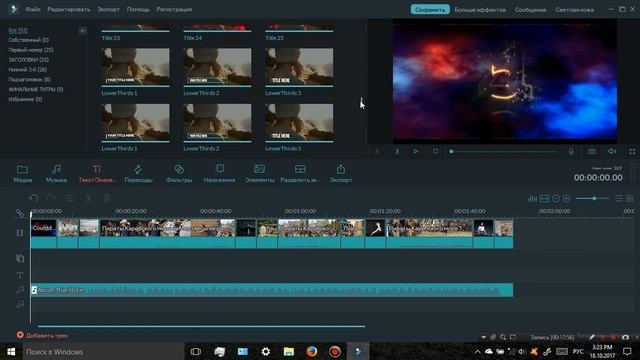
Task: Click the preview playback progress slider
Action: click(503, 151)
